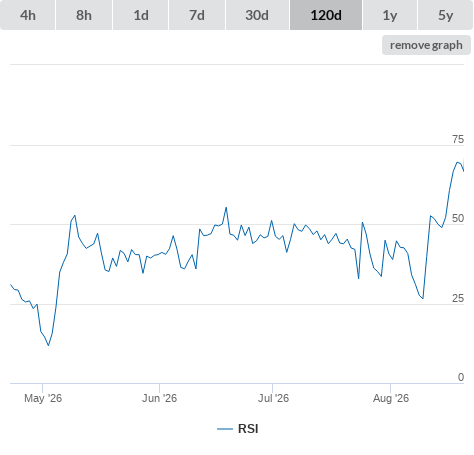Image resolution: width=474 pixels, height=455 pixels.
Task: Click the May '26 axis label
Action: [x=43, y=398]
